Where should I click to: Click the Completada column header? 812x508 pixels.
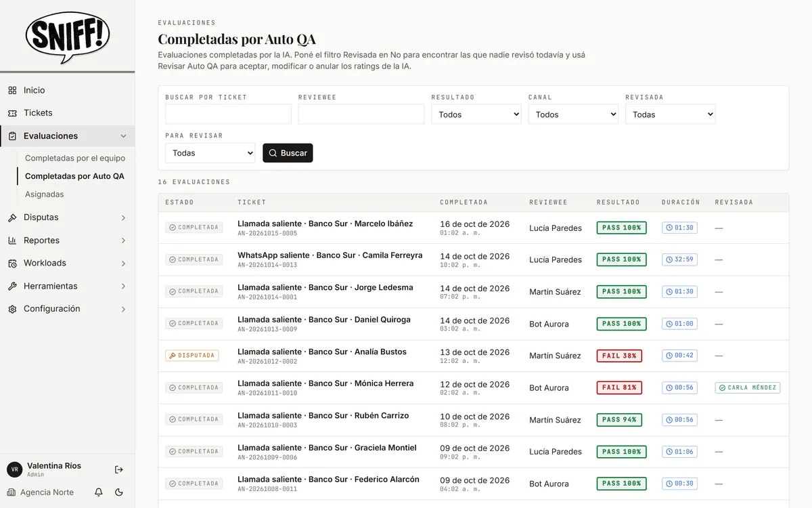click(x=464, y=203)
